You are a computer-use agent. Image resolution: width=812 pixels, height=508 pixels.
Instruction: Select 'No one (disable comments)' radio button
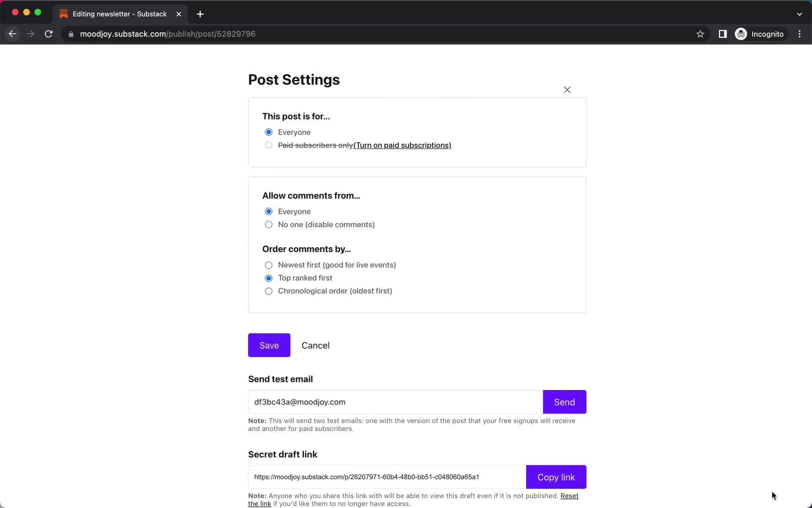click(x=268, y=224)
